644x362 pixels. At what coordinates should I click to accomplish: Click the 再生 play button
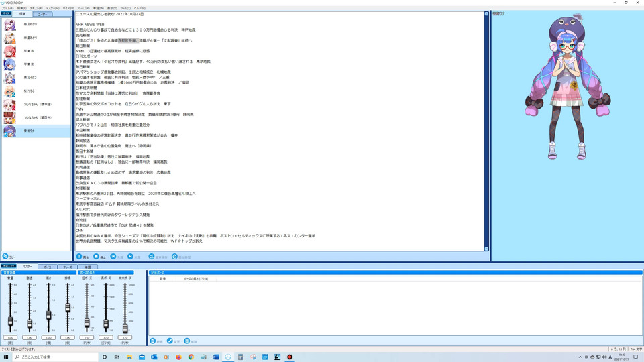click(83, 257)
